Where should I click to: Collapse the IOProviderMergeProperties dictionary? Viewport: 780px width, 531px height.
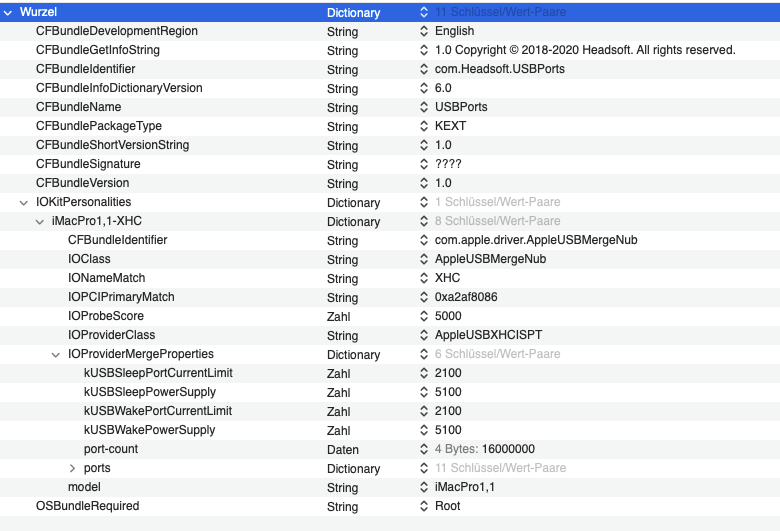(x=56, y=354)
